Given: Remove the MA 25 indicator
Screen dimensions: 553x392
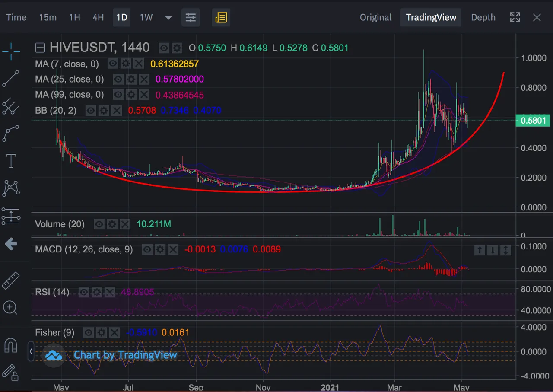Looking at the screenshot, I should pyautogui.click(x=144, y=79).
